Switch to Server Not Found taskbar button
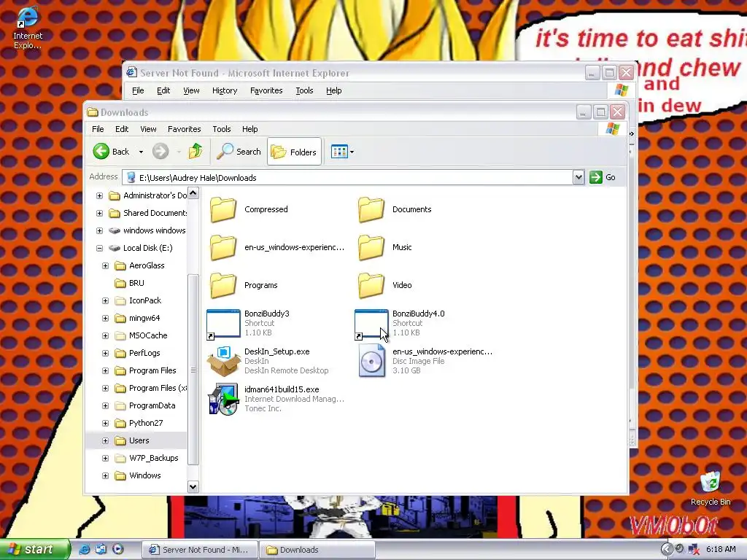This screenshot has width=747, height=560. (x=200, y=550)
